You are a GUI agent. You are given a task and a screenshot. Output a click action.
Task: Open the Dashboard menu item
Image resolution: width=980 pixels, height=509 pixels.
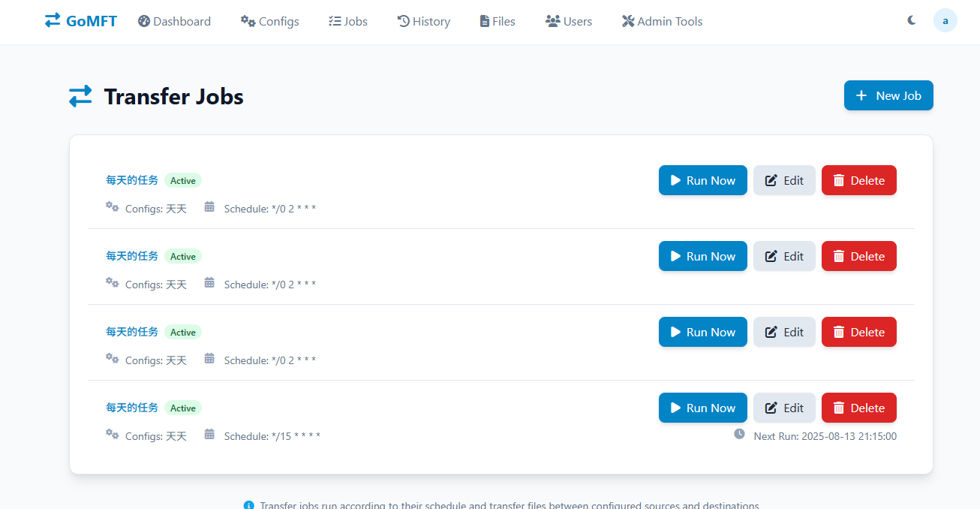point(174,21)
